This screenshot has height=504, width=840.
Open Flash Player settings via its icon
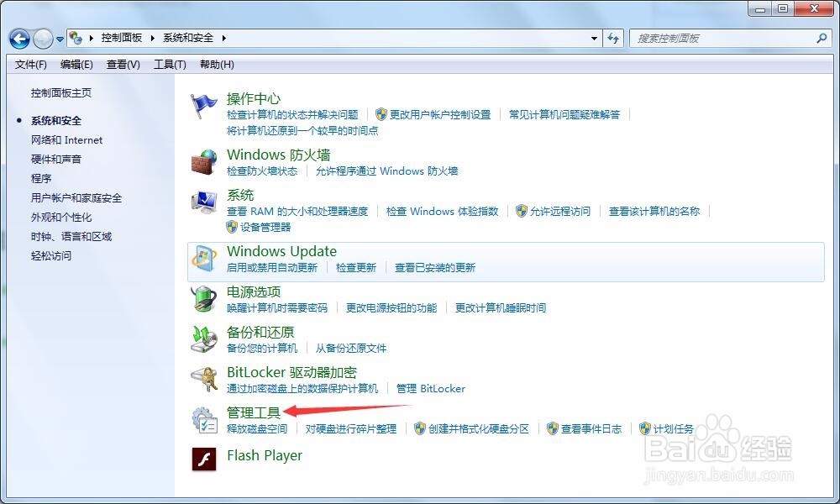[x=203, y=460]
